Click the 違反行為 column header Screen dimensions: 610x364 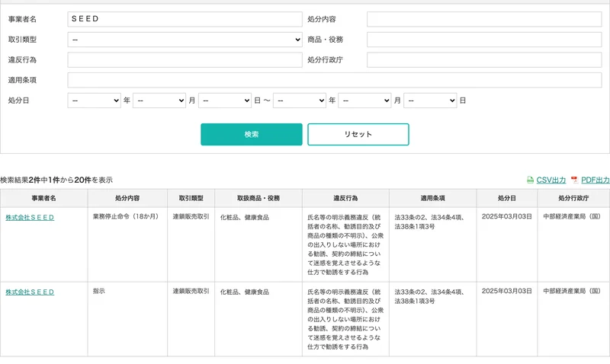pyautogui.click(x=345, y=198)
